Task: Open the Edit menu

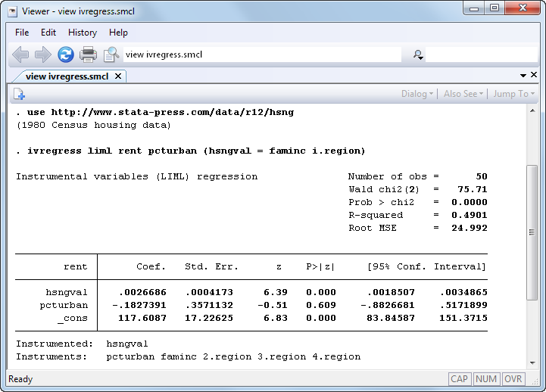Action: coord(48,33)
